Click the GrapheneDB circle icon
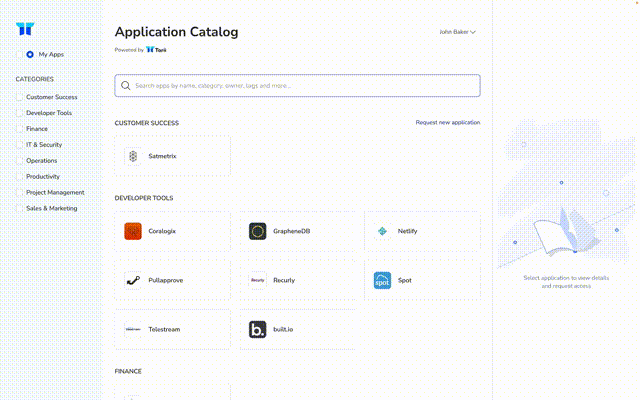The width and height of the screenshot is (640, 400). pos(258,231)
